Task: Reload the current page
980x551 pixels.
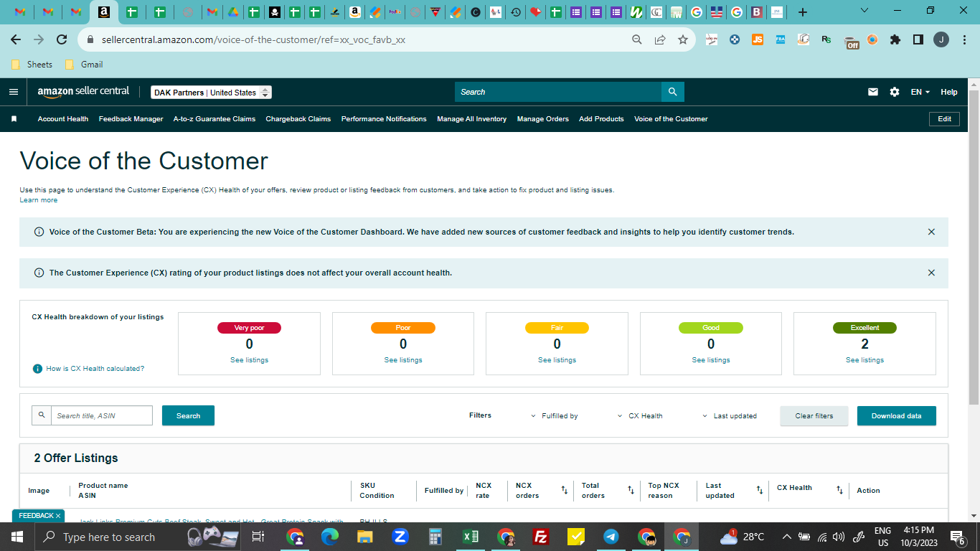Action: tap(62, 40)
